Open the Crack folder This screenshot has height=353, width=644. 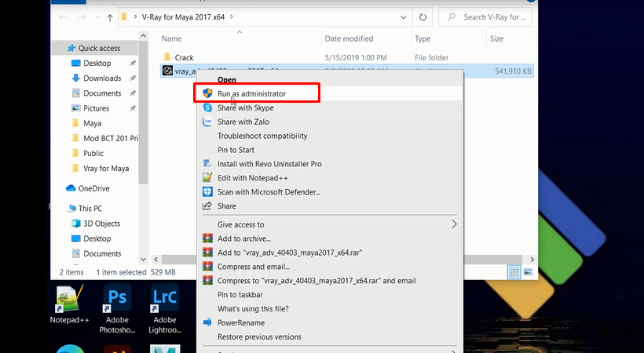point(184,57)
